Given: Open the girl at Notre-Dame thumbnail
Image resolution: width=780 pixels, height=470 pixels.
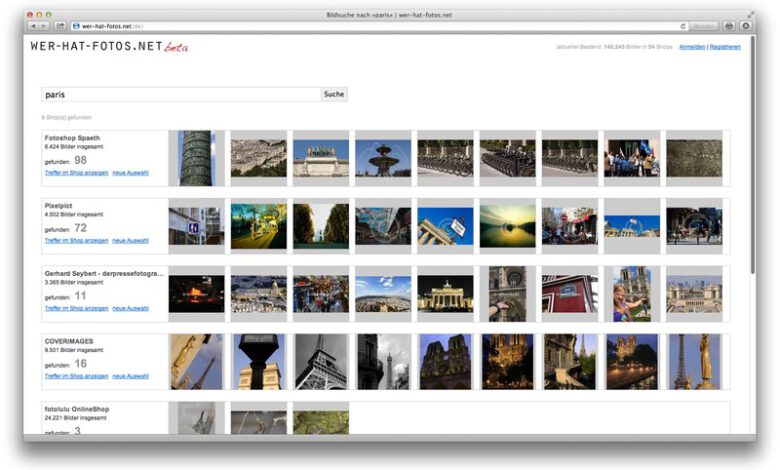Looking at the screenshot, I should [632, 294].
